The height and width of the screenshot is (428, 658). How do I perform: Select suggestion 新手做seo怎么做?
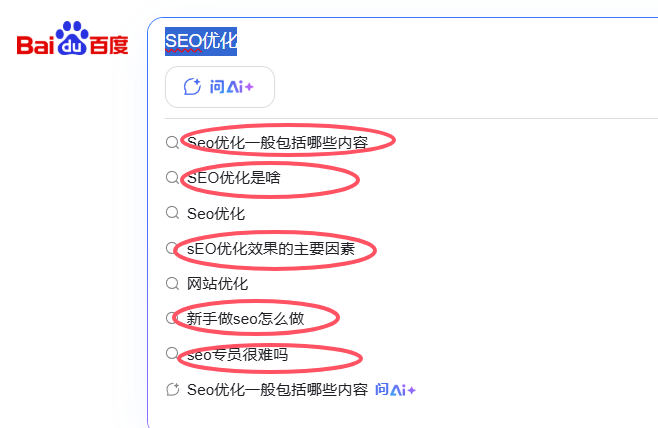coord(245,319)
